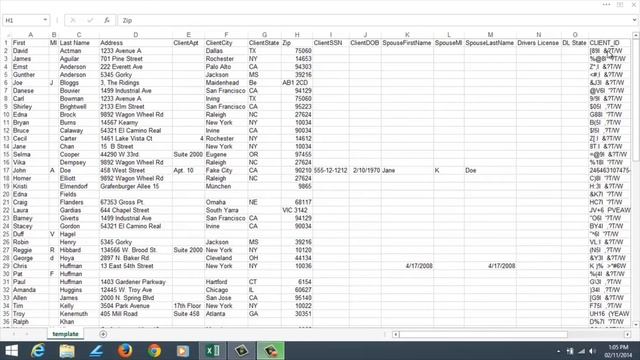The height and width of the screenshot is (360, 640).
Task: Open the blue pen app in taskbar
Action: coord(96,351)
